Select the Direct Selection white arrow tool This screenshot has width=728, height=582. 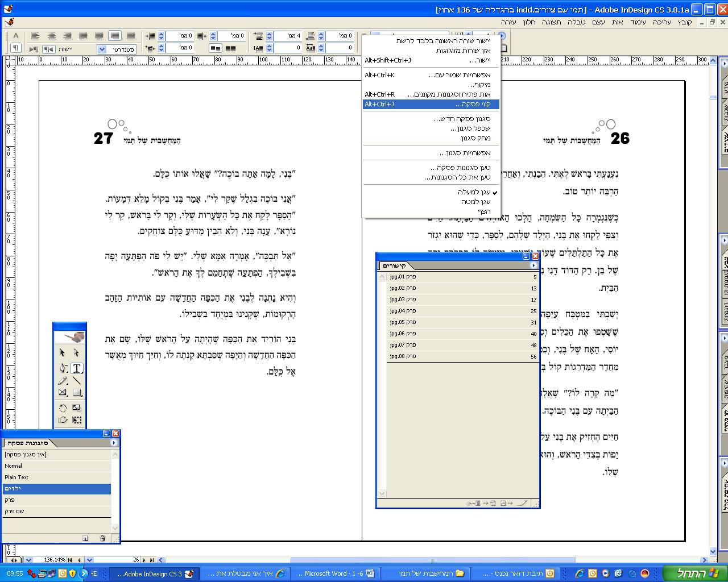pos(76,353)
